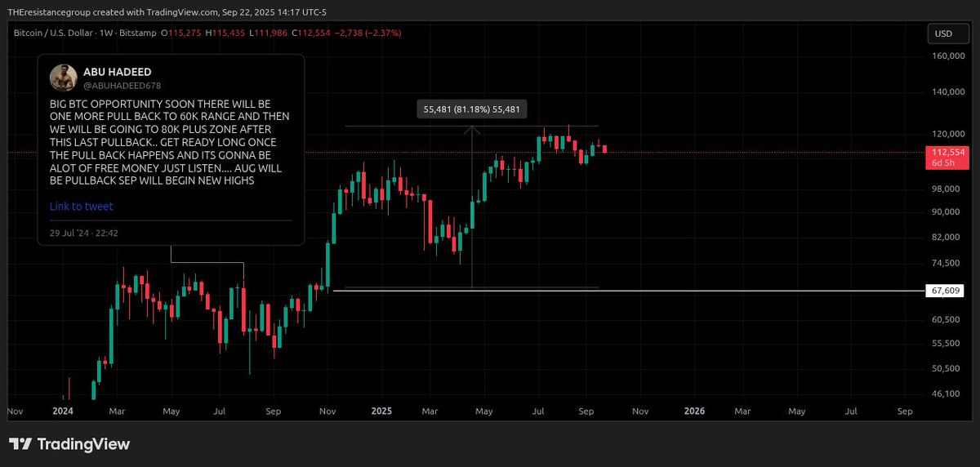Click the 2026 time axis label
Screen dimensions: 980x467
695,411
